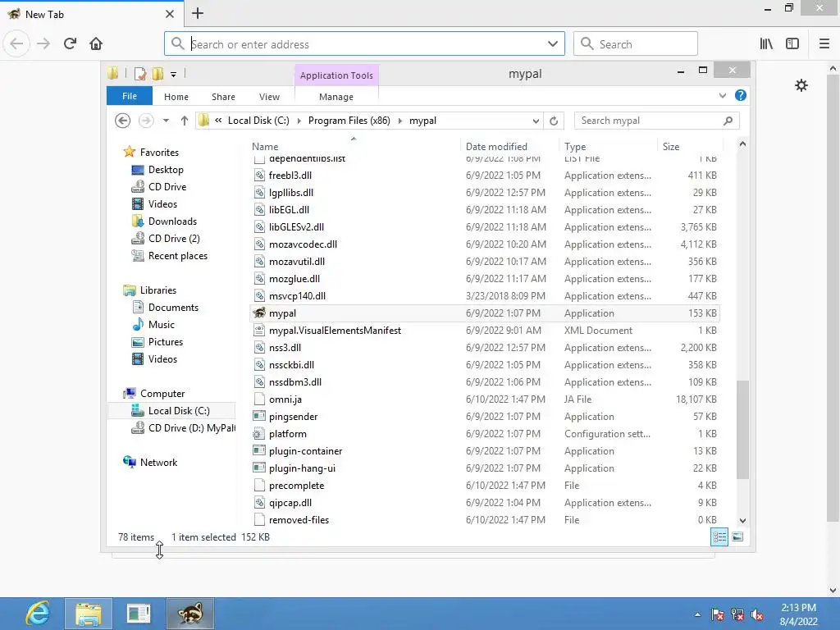840x630 pixels.
Task: Open the View ribbon tab
Action: tap(269, 97)
